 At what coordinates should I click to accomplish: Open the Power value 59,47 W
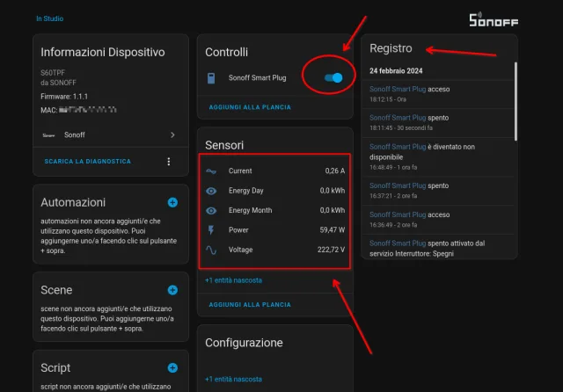[333, 230]
